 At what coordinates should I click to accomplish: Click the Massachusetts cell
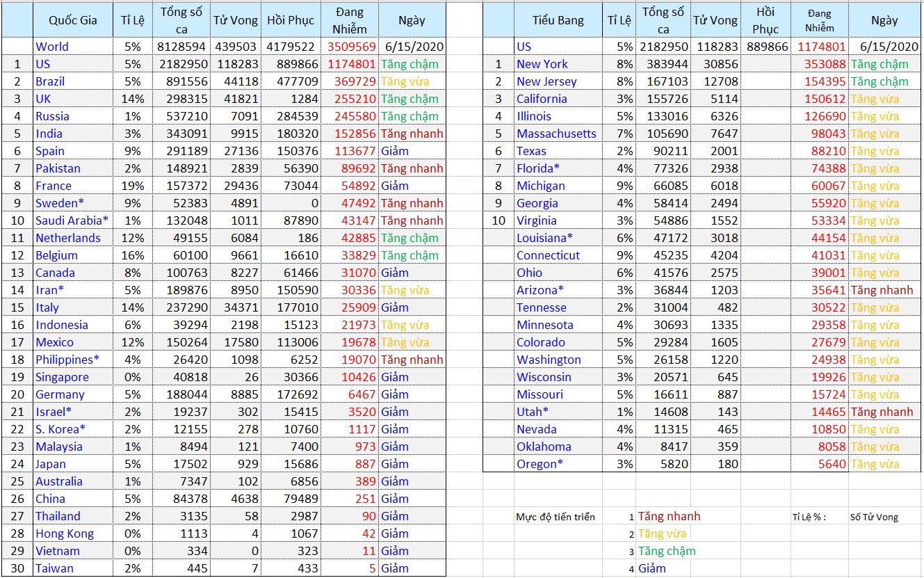[x=558, y=134]
